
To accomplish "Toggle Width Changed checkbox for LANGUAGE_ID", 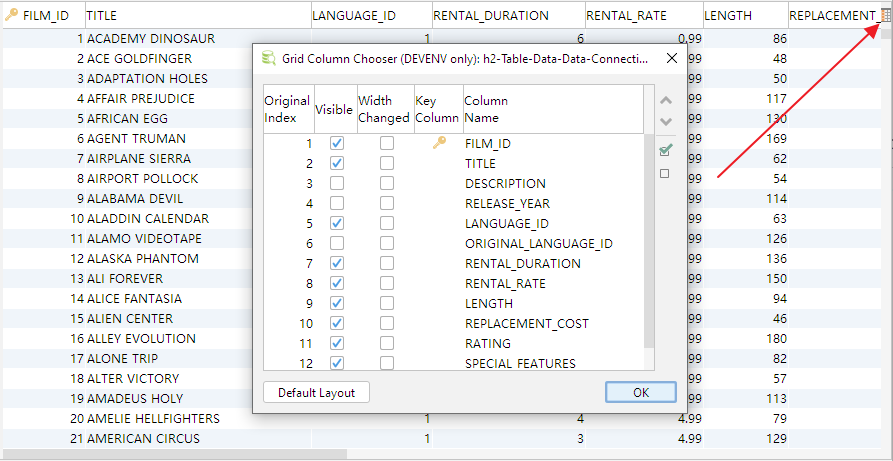I will [x=386, y=224].
